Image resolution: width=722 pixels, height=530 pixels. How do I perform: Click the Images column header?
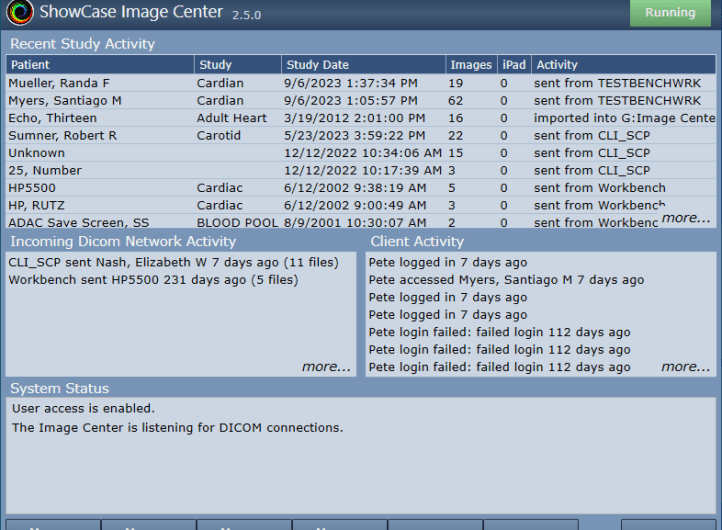471,64
